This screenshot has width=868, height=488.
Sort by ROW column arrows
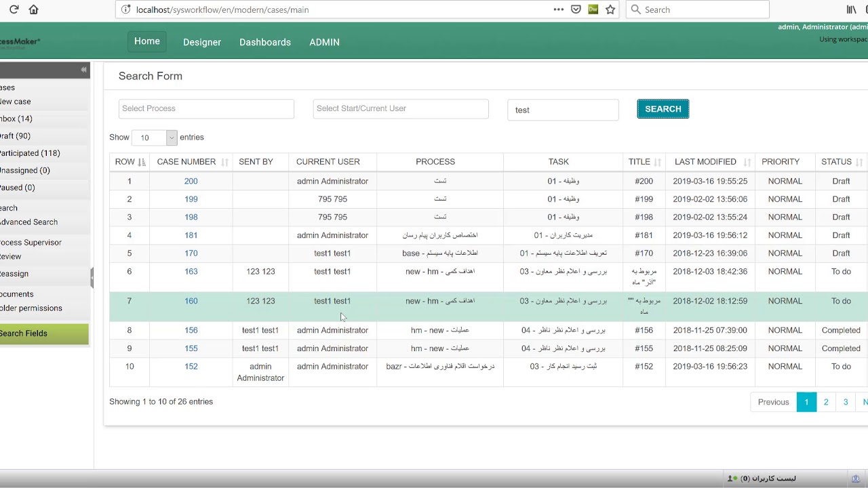tap(142, 162)
